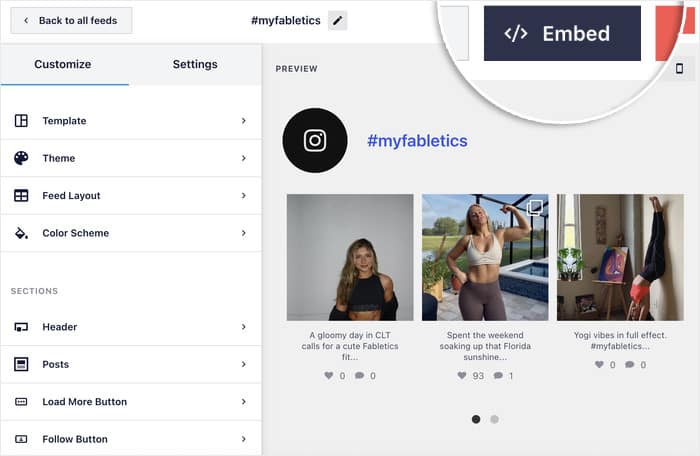Click the caption 'Yogi vibes in full effect'
The width and height of the screenshot is (700, 456).
(x=620, y=335)
